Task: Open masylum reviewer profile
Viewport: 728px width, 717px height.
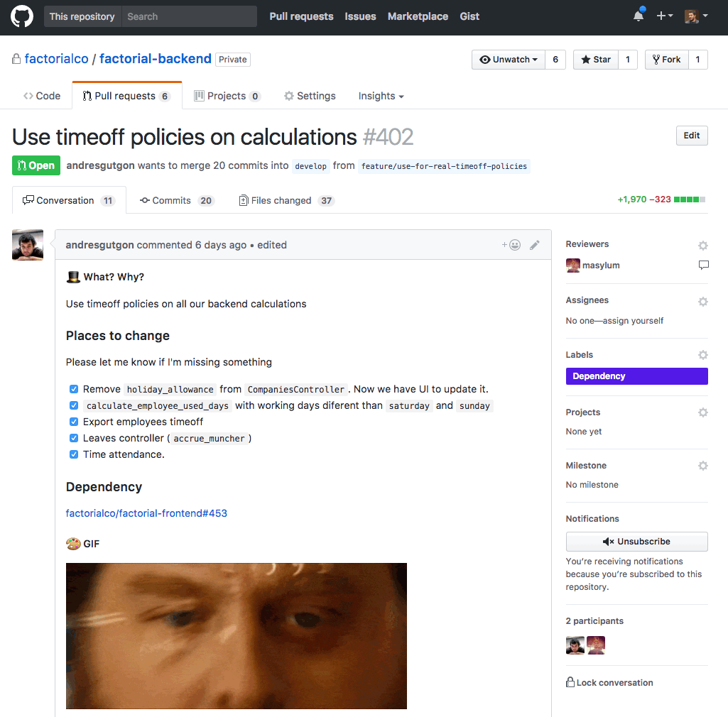Action: [x=601, y=266]
